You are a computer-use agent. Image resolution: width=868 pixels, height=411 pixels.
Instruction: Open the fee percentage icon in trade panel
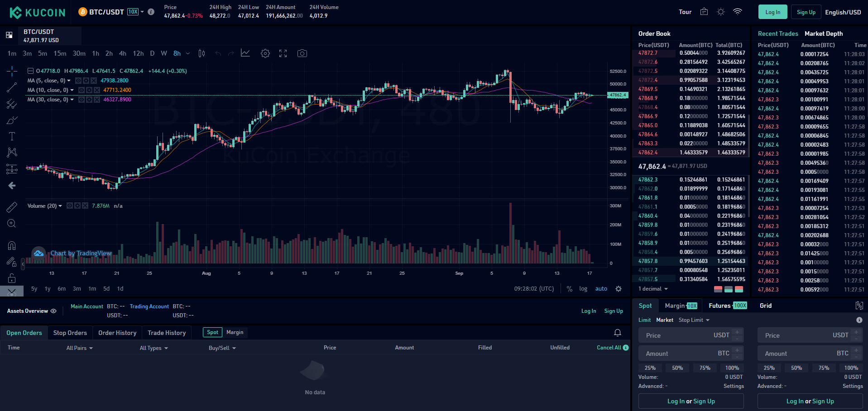pyautogui.click(x=859, y=306)
